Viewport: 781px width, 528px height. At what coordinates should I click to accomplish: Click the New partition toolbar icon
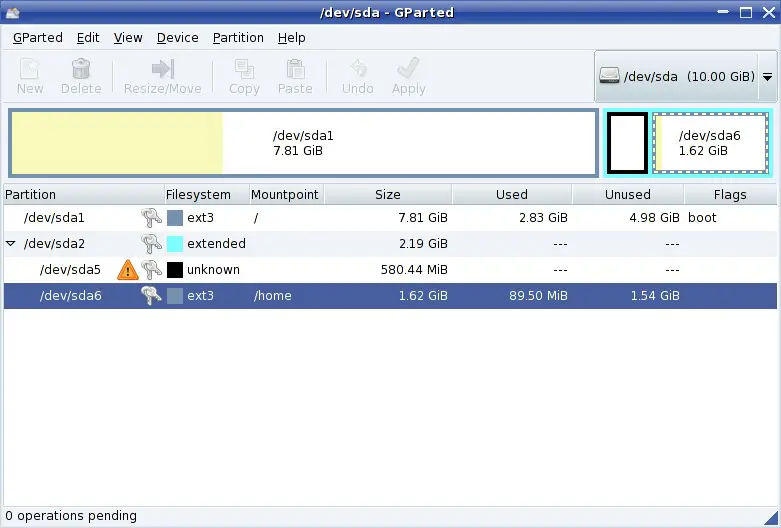click(29, 69)
